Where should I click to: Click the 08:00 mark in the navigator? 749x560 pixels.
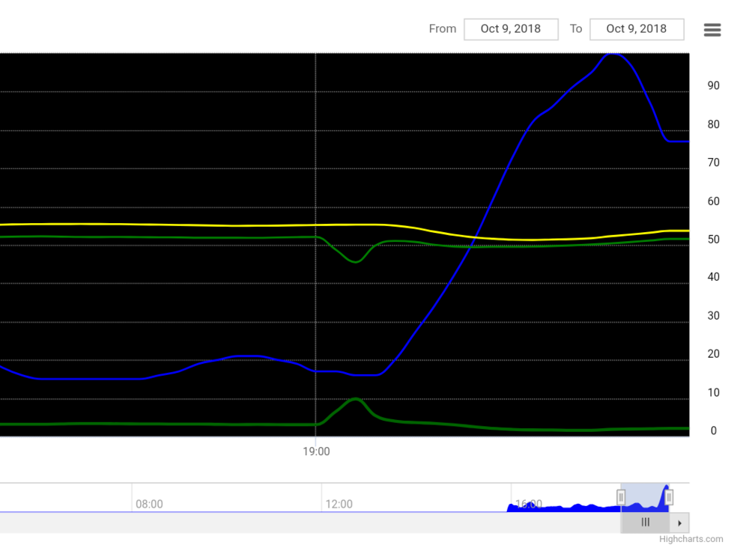click(x=149, y=504)
